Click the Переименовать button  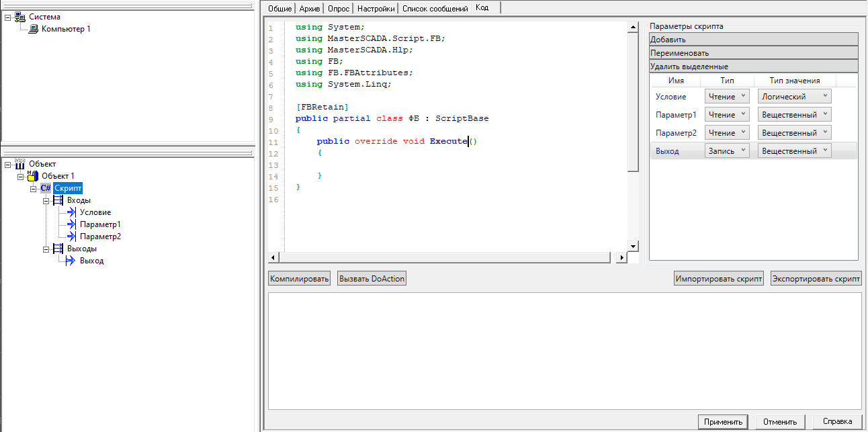[754, 53]
